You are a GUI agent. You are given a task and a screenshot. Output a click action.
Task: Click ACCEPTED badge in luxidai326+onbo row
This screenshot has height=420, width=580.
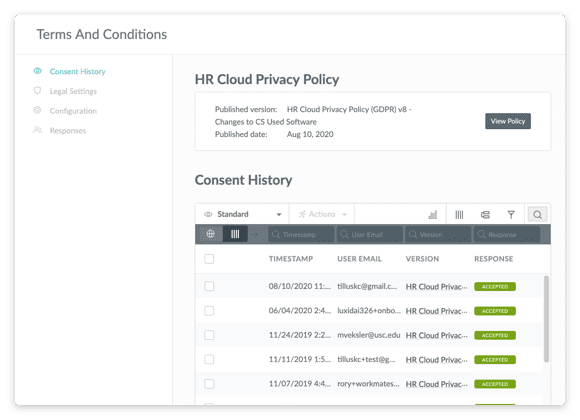coord(495,311)
